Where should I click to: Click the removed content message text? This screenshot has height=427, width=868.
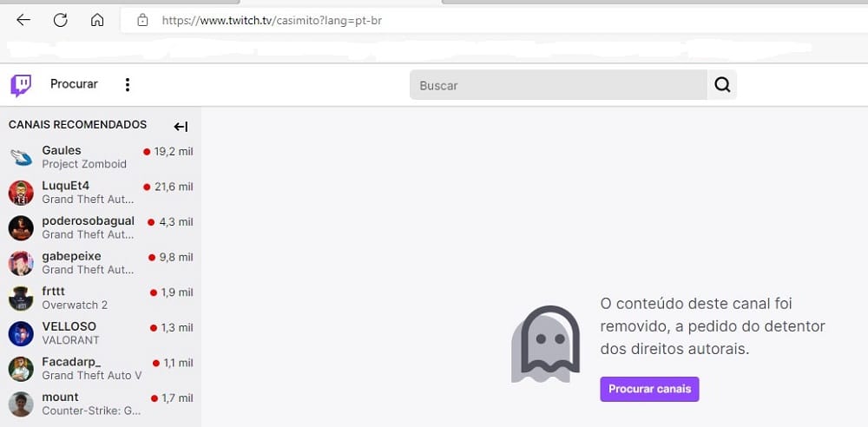coord(713,326)
